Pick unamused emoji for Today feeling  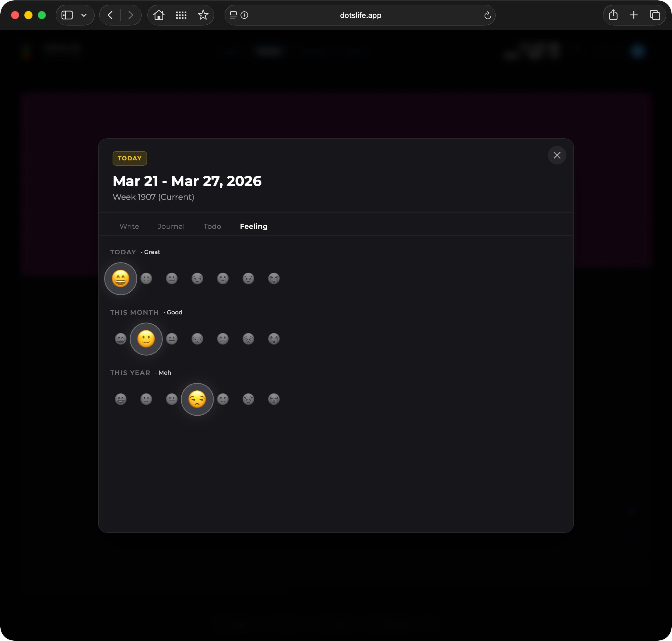tap(197, 278)
